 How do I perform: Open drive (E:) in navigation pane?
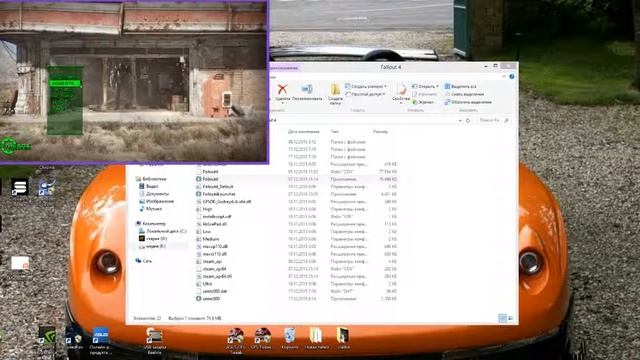pos(152,246)
